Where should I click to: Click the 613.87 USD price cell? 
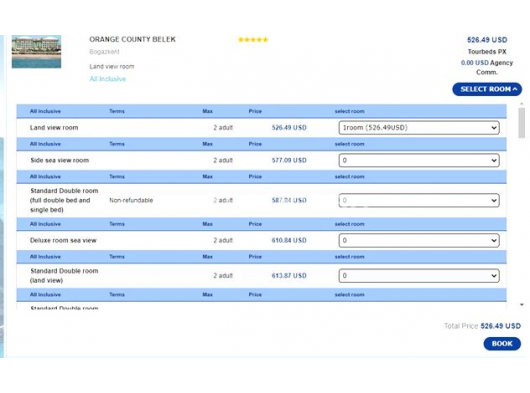[x=289, y=276]
